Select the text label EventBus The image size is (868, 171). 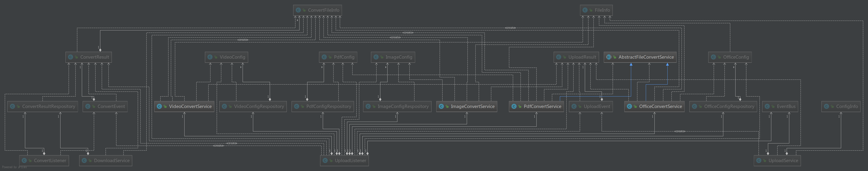tap(786, 107)
